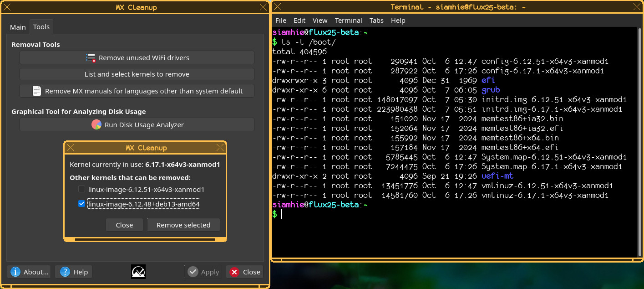Remove MX manuals for other languages
Viewport: 644px width, 289px height.
pyautogui.click(x=137, y=91)
